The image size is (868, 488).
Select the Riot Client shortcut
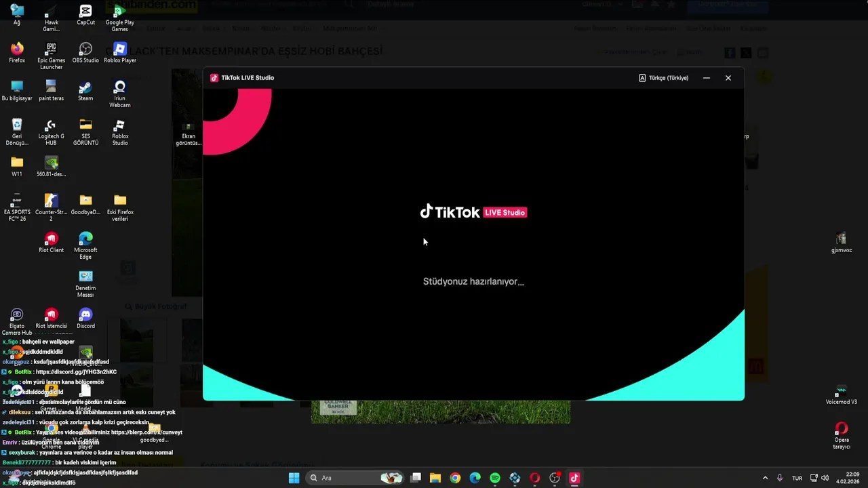pos(52,243)
